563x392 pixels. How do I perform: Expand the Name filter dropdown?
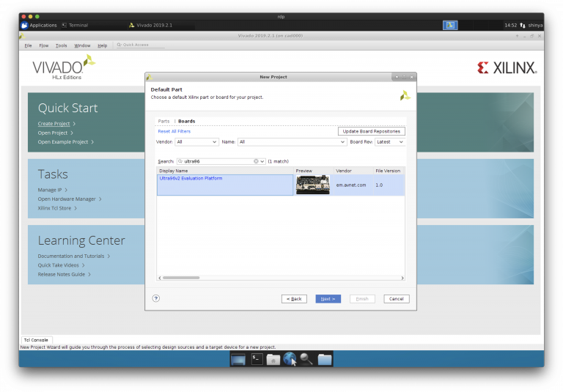click(x=292, y=141)
